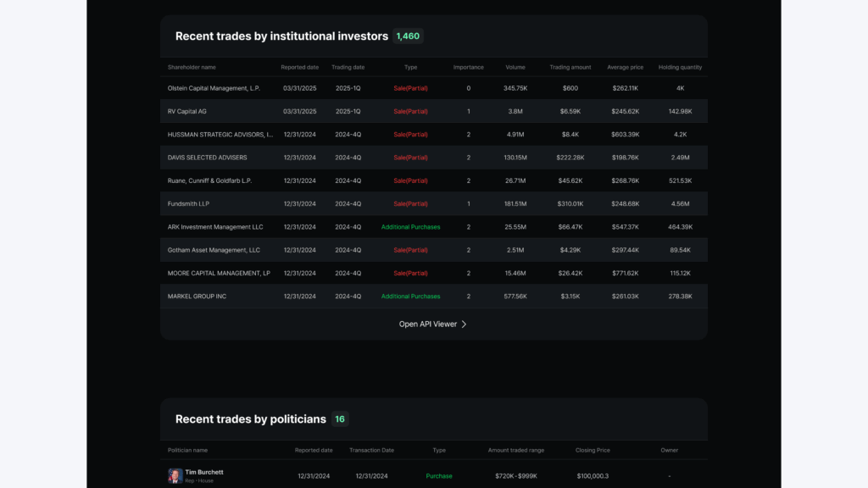Image resolution: width=868 pixels, height=488 pixels.
Task: Select the DAVIS SELECTED ADVISERS row
Action: pos(434,158)
